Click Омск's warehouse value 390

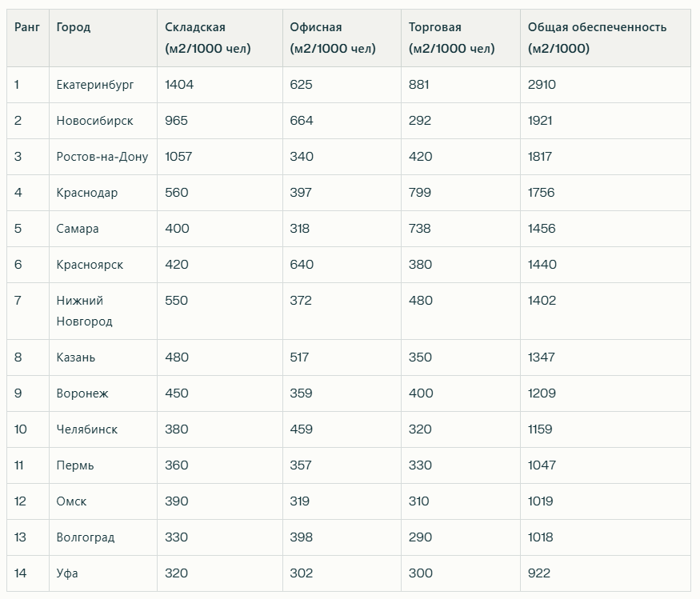tap(177, 501)
